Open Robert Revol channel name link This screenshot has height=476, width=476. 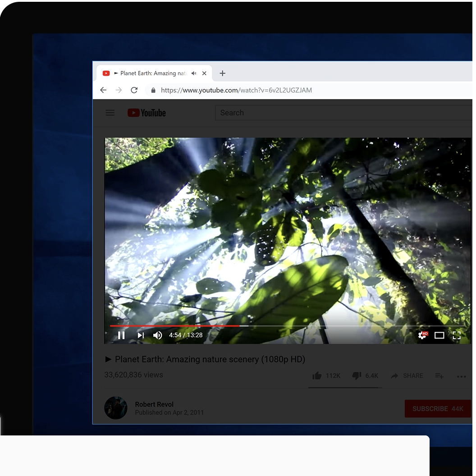(154, 404)
